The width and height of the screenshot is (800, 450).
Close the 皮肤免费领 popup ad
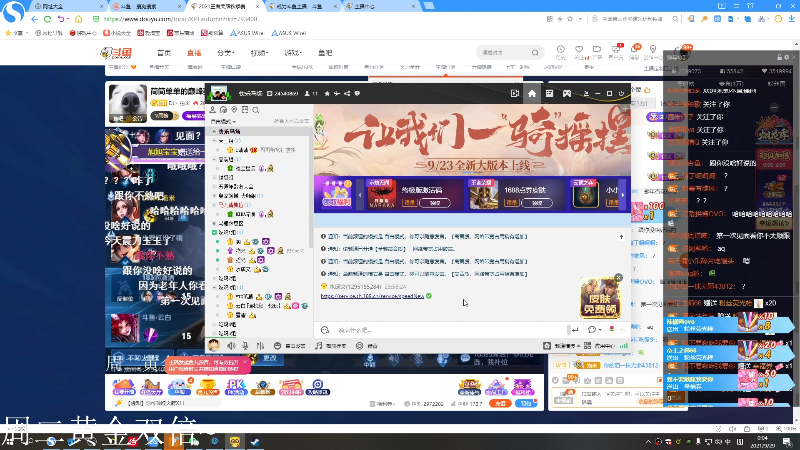point(618,278)
